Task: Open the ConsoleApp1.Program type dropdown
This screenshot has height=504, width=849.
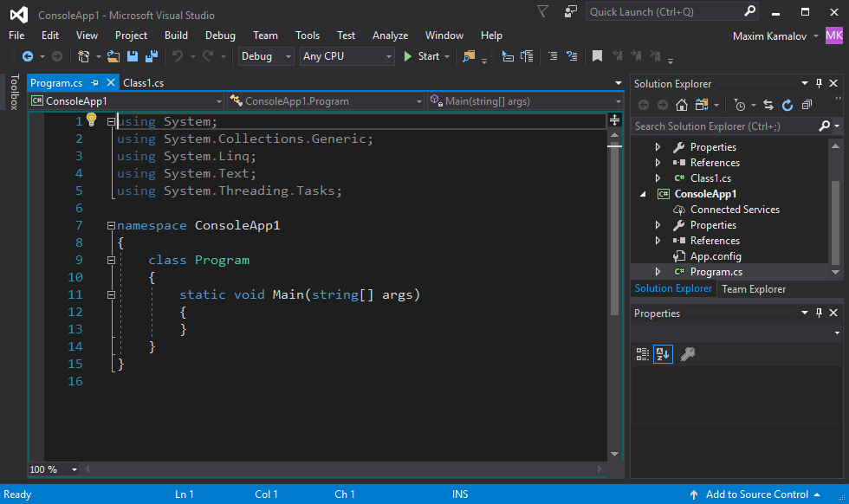Action: tap(326, 101)
